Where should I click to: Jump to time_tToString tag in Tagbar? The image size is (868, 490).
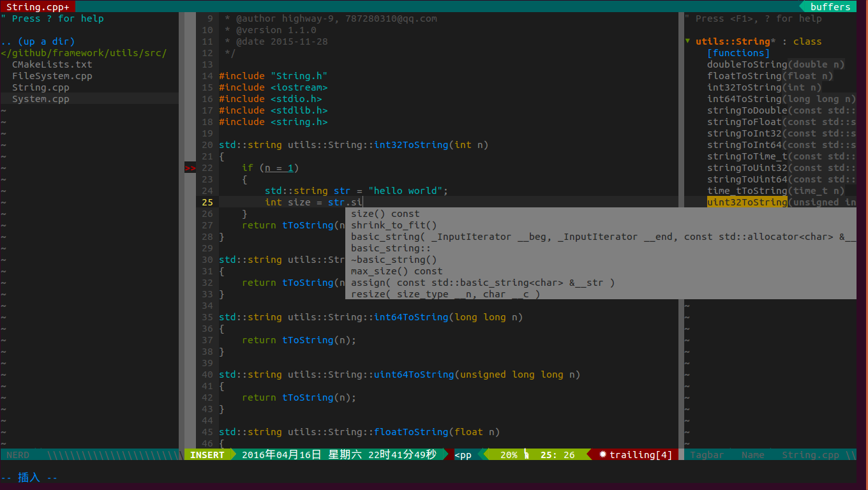coord(747,191)
